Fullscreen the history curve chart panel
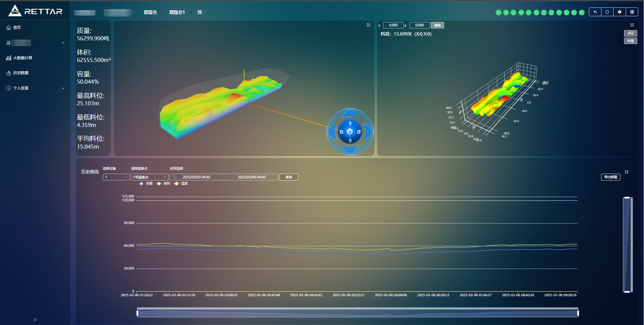 click(x=626, y=172)
